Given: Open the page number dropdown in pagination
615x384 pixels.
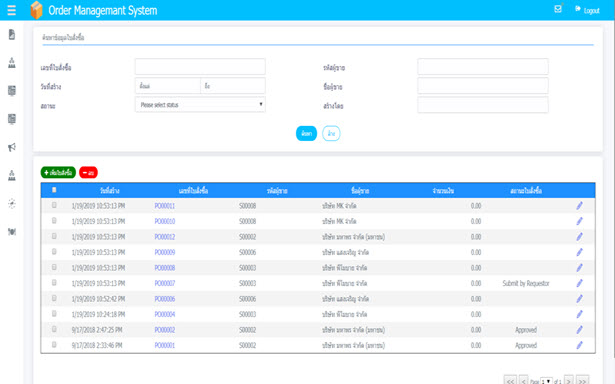Looking at the screenshot, I should click(546, 381).
